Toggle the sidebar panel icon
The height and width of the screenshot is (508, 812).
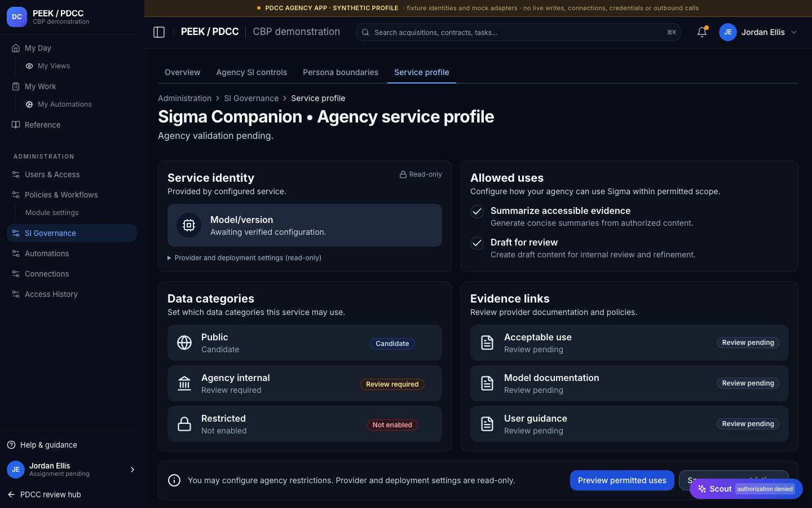coord(159,32)
